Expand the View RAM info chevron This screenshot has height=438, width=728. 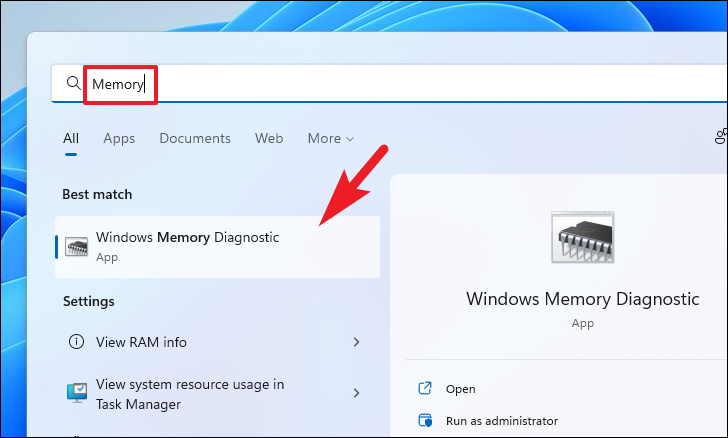(x=356, y=342)
